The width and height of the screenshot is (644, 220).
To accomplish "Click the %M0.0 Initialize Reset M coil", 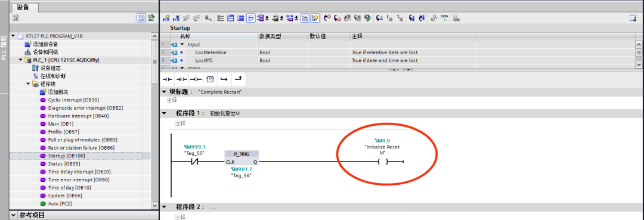I will point(382,162).
